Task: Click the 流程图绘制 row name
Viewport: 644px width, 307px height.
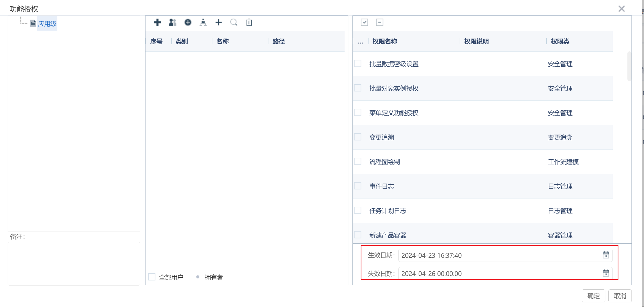Action: click(x=385, y=162)
